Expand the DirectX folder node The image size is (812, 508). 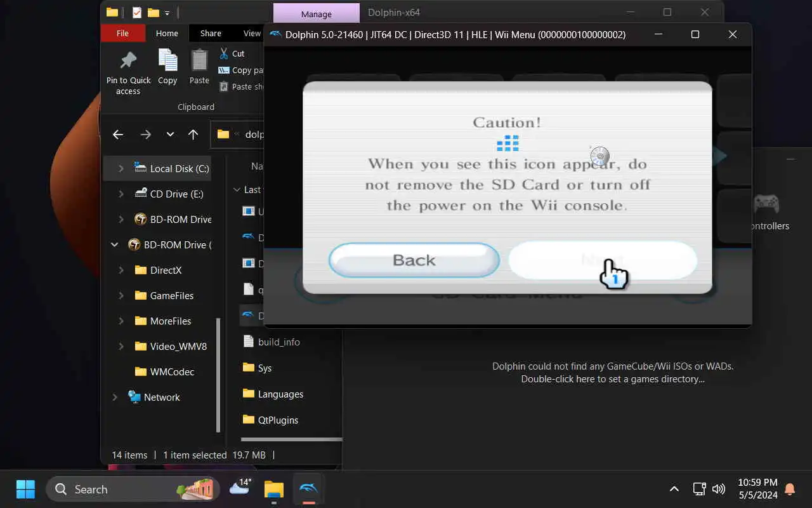[x=121, y=270]
